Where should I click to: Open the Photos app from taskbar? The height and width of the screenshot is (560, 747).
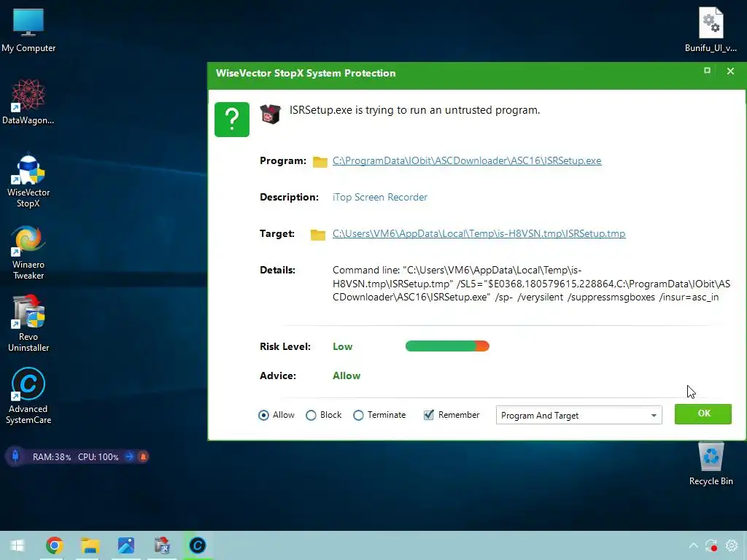click(125, 545)
